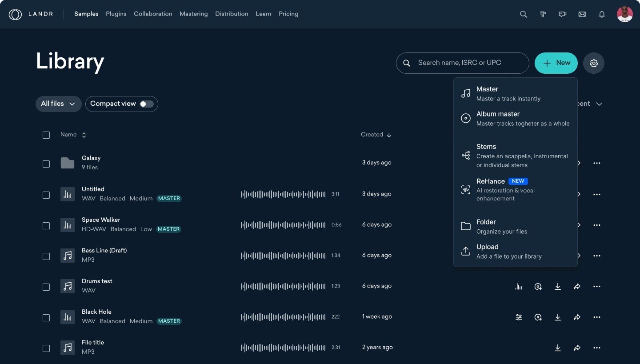Image resolution: width=640 pixels, height=364 pixels.
Task: Download the Black Hole file
Action: pyautogui.click(x=558, y=317)
